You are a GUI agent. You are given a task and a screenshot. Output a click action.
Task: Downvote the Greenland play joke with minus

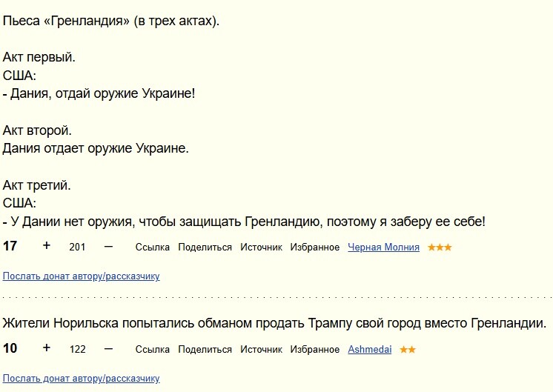[109, 246]
